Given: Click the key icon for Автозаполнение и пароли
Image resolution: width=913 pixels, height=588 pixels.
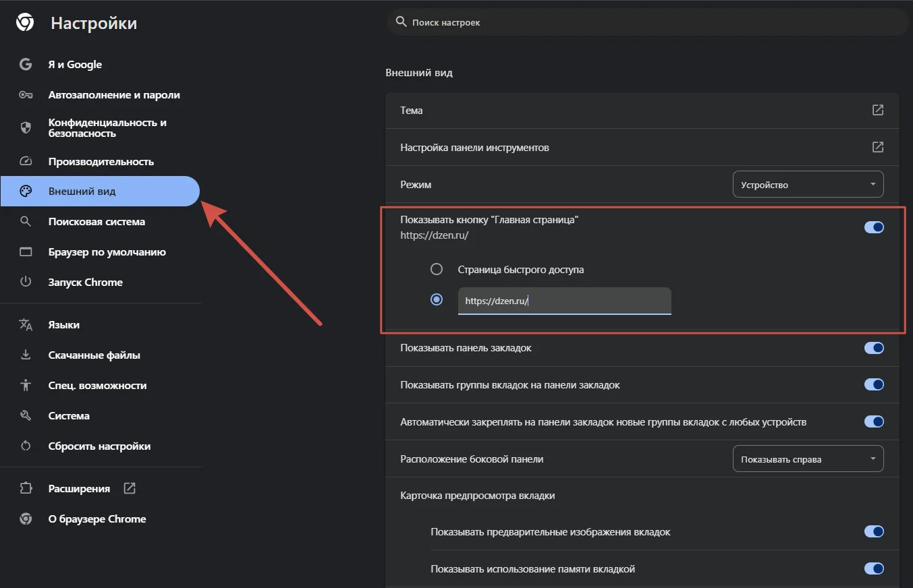Looking at the screenshot, I should coord(26,95).
